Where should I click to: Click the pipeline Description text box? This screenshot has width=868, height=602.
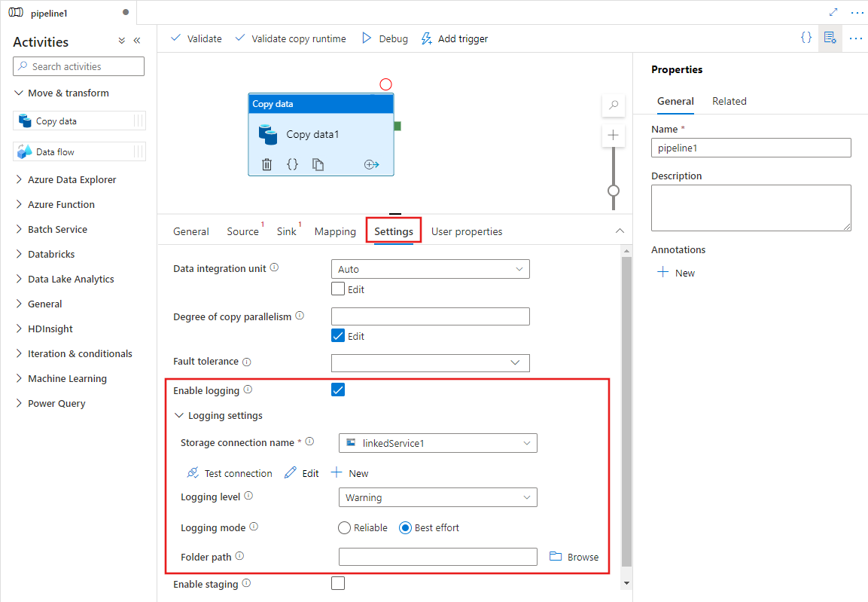pos(751,207)
